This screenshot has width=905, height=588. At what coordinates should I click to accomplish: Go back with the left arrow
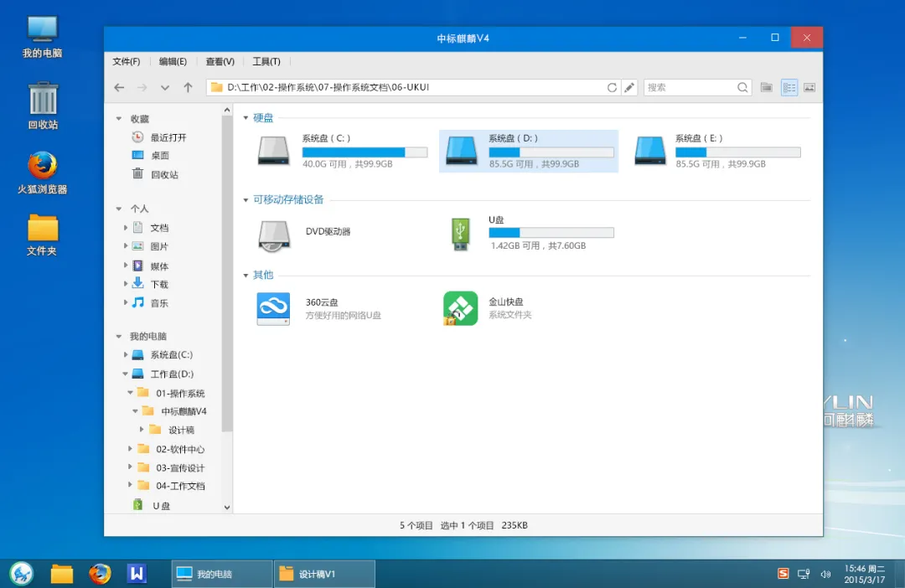click(120, 88)
